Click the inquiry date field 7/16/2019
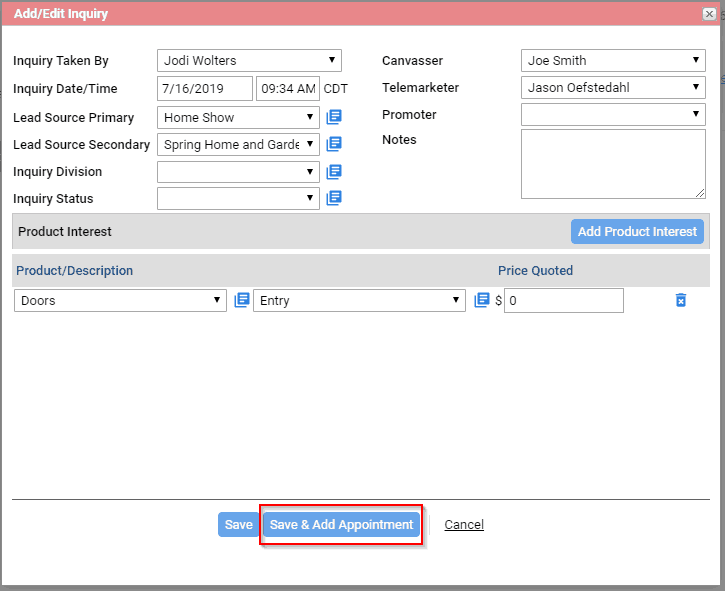The width and height of the screenshot is (725, 591). click(205, 88)
